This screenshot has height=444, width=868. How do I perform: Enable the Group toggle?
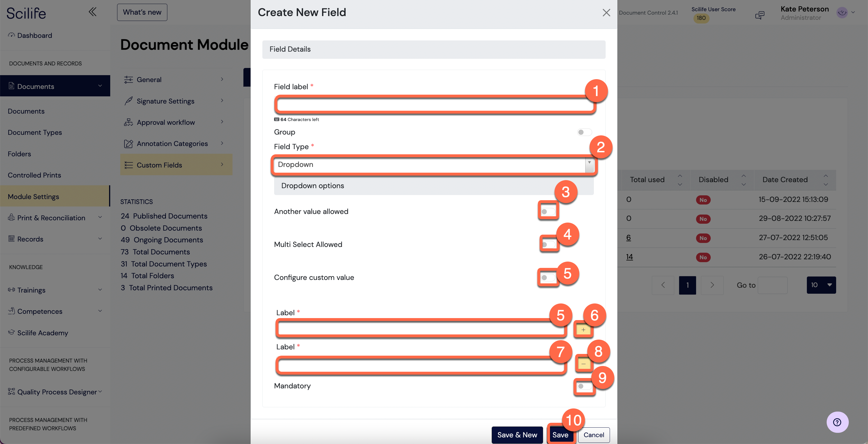(584, 132)
